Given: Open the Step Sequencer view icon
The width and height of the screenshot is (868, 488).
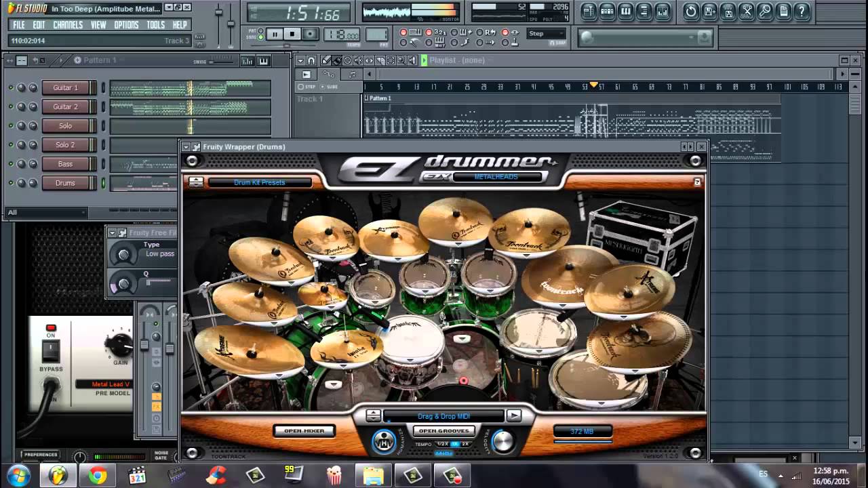Looking at the screenshot, I should click(607, 11).
